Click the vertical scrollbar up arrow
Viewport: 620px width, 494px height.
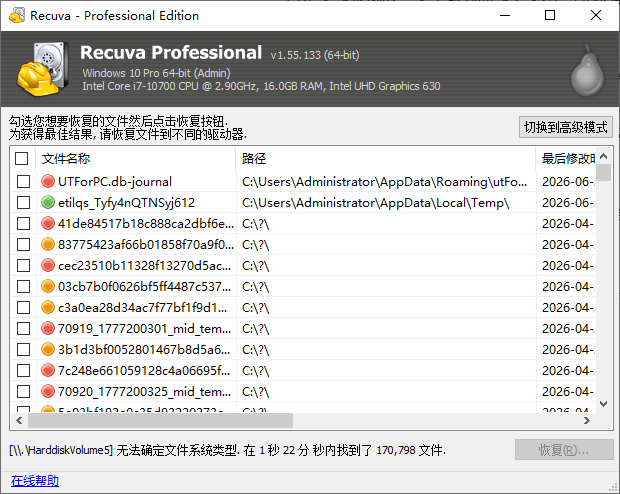pyautogui.click(x=603, y=156)
